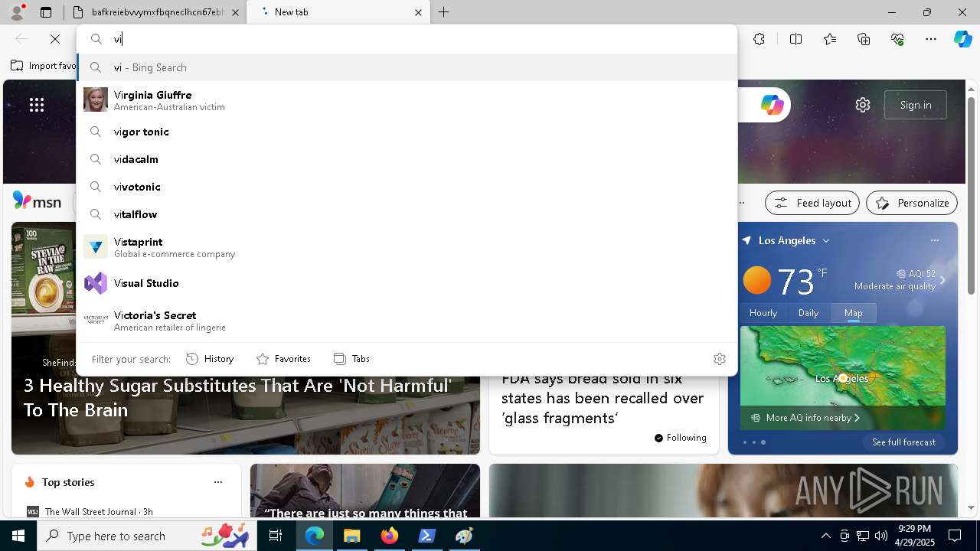This screenshot has height=551, width=980.
Task: Open Settings and more ellipsis menu
Action: 931,39
